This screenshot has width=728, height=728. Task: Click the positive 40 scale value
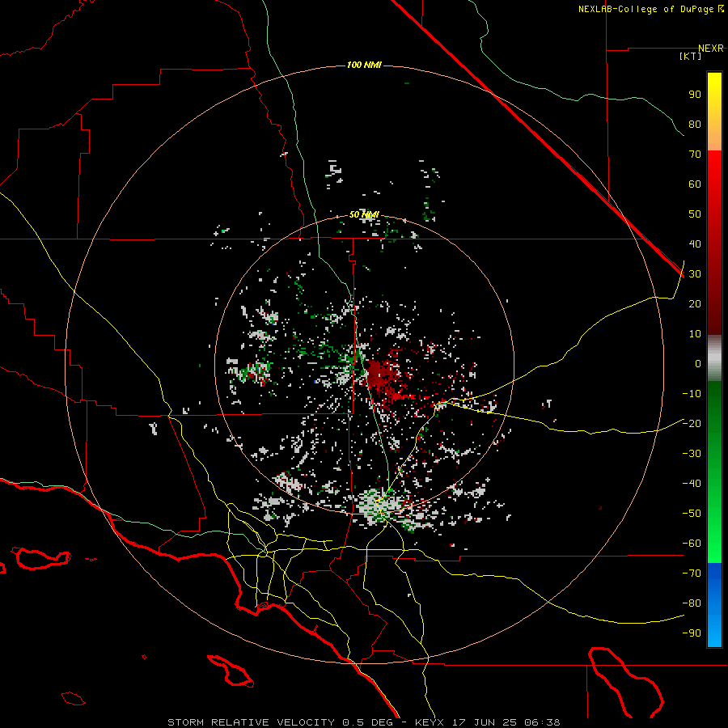695,244
